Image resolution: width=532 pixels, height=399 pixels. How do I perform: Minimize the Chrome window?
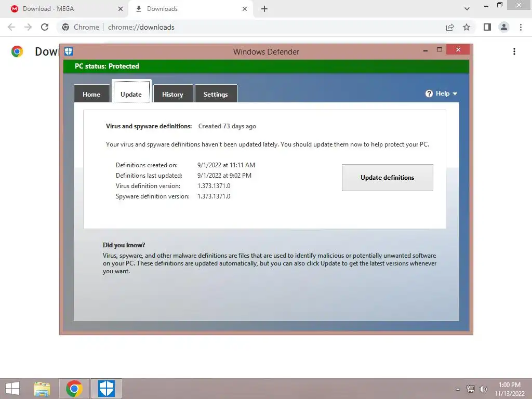(486, 5)
